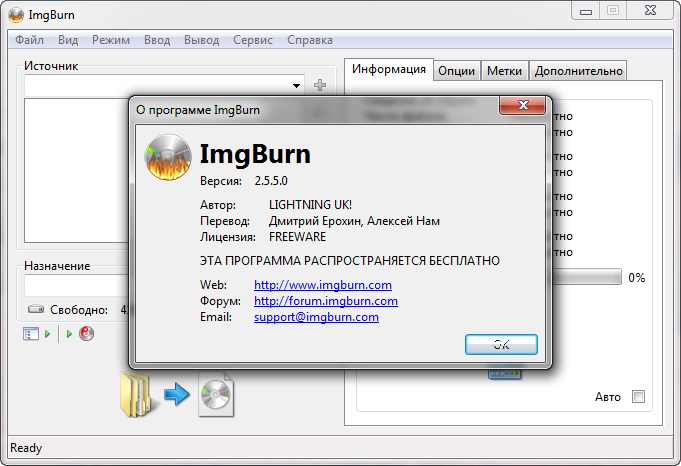681x466 pixels.
Task: Click the Свободно: label
Action: (x=79, y=310)
